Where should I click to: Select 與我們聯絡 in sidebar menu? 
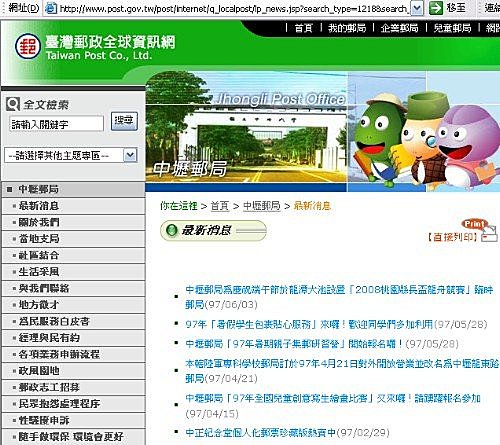point(73,288)
